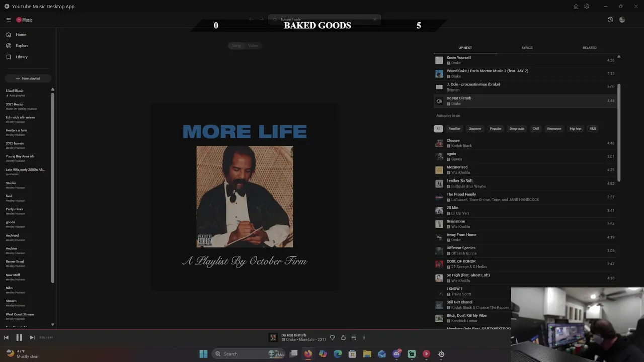The image size is (644, 362).
Task: Click the speaker icon on Do Not Disturb
Action: tap(439, 101)
